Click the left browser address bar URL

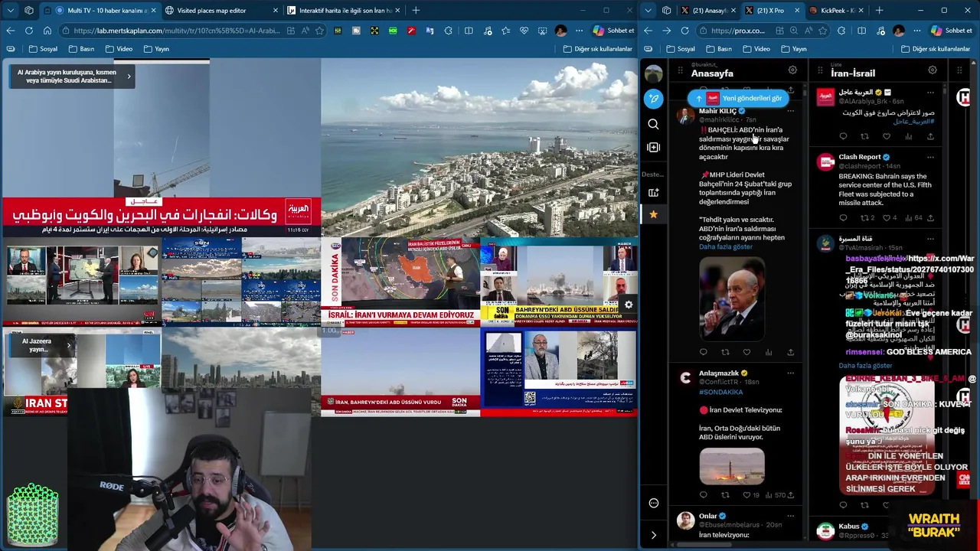point(178,31)
